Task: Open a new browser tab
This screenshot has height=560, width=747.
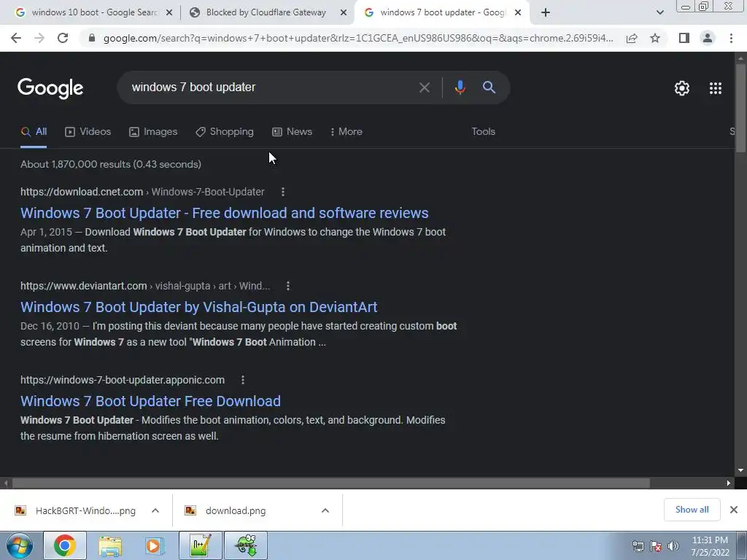Action: pyautogui.click(x=546, y=13)
